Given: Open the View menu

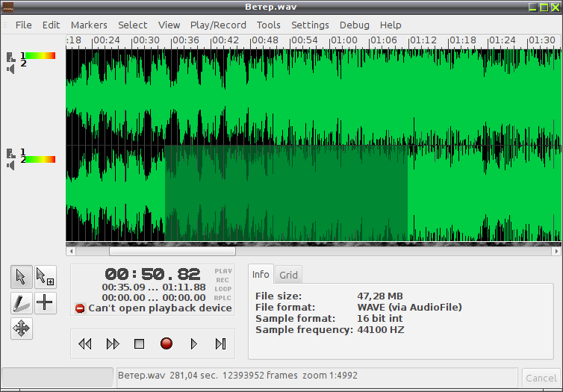Looking at the screenshot, I should click(x=169, y=25).
